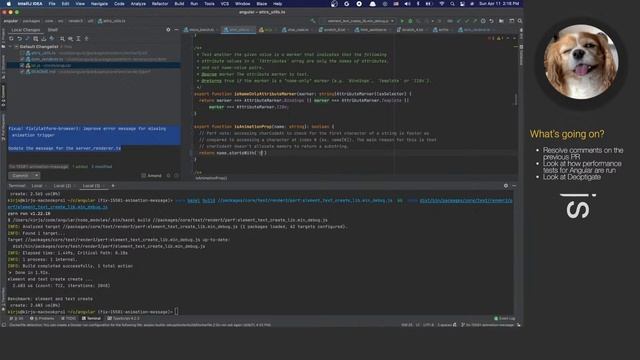This screenshot has height=360, width=640.
Task: Click the Search Everywhere magnifier
Action: (x=520, y=21)
